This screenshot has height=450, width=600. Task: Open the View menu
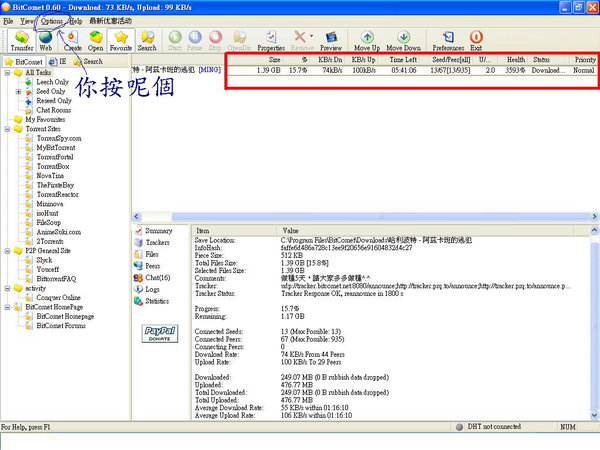tap(26, 21)
